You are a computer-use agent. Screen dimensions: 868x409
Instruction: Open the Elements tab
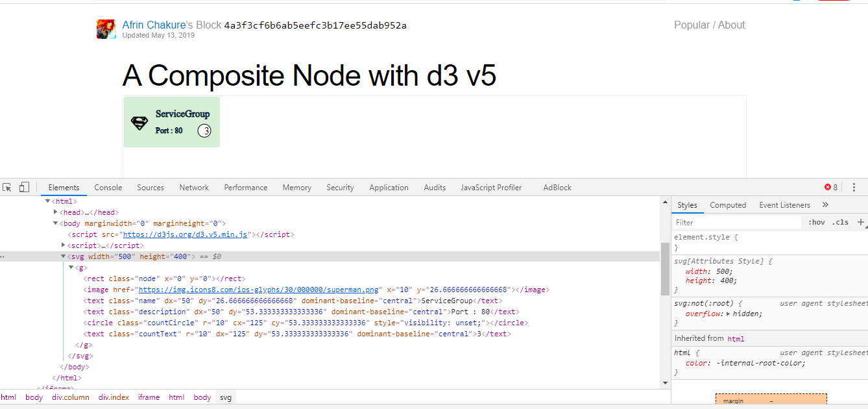pyautogui.click(x=64, y=187)
